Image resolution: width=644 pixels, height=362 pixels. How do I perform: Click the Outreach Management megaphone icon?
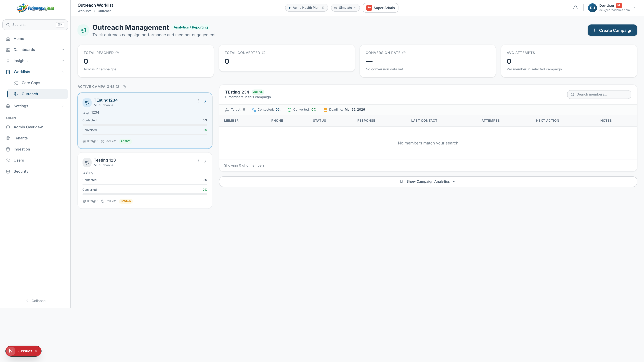(83, 30)
